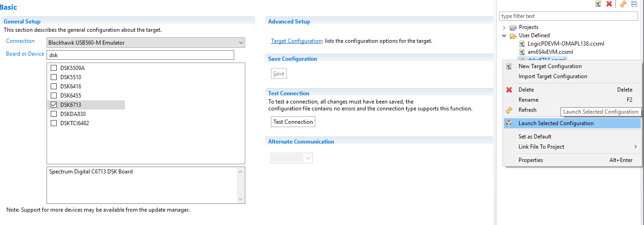The image size is (644, 225).
Task: Click the Refresh icon in the panel toolbar
Action: pos(623,4)
